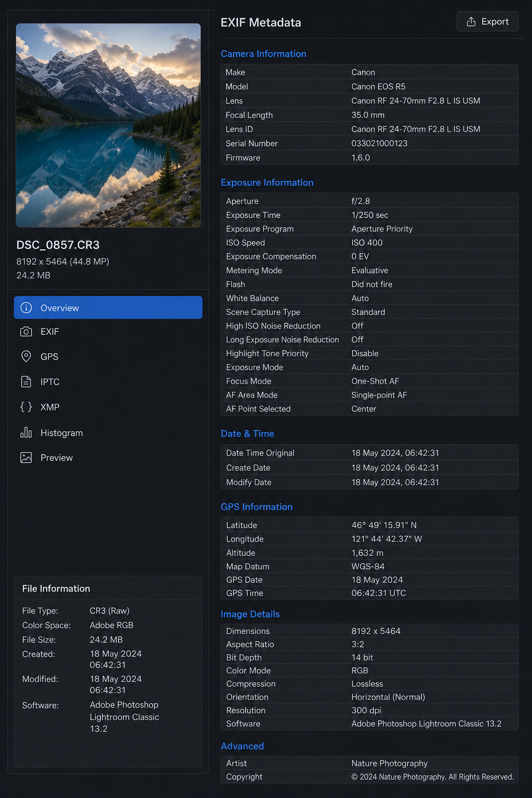Click the Altitude value 1,632 m
Viewport: 532px width, 798px height.
coord(367,553)
